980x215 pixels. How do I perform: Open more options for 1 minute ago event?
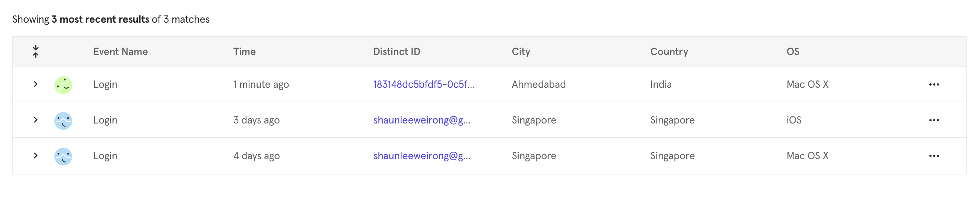click(933, 84)
